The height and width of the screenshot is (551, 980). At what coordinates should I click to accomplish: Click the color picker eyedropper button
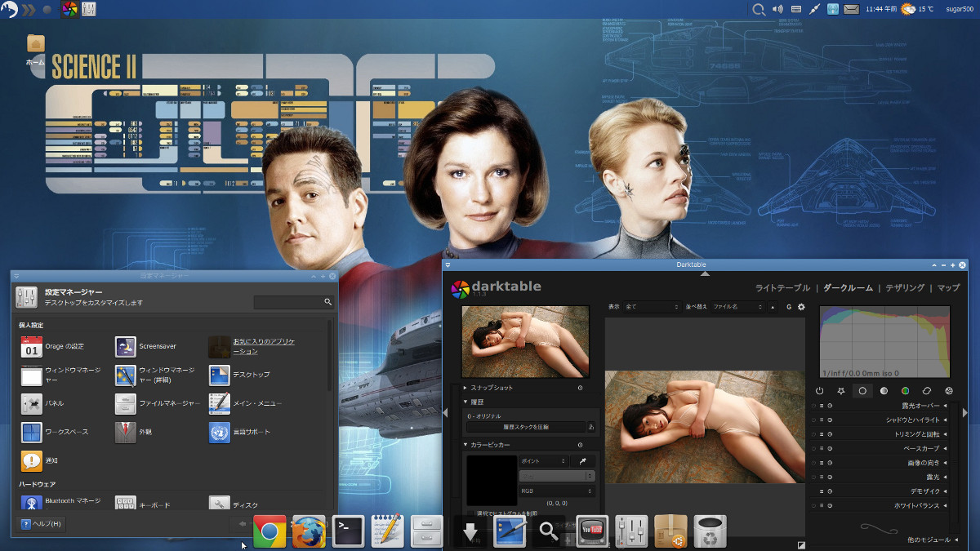(584, 461)
